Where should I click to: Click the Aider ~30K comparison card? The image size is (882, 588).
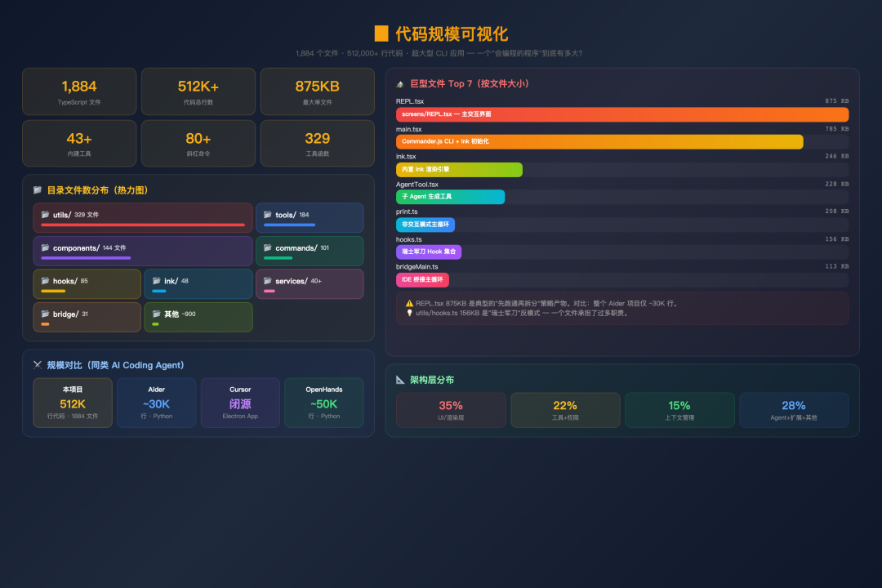(156, 403)
